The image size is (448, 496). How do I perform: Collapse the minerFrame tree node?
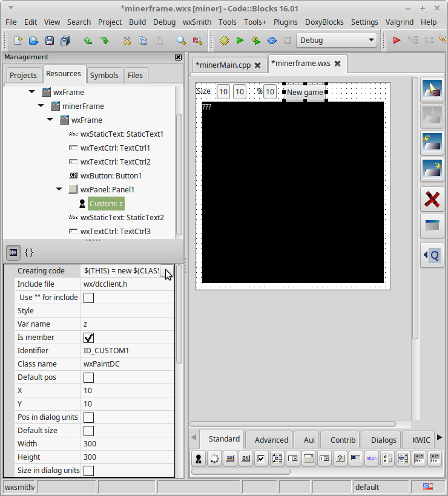[41, 106]
